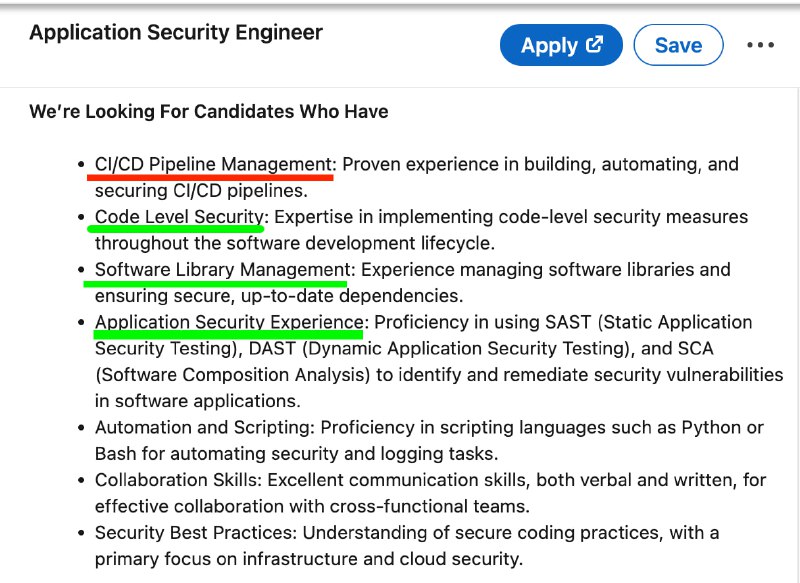Click the green underline below Software Library Management
800x583 pixels.
click(x=215, y=283)
